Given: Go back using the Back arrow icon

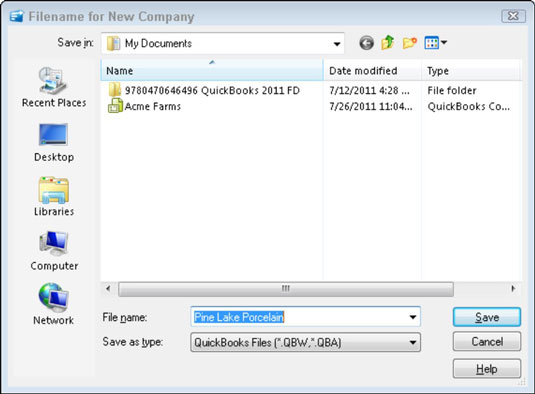Looking at the screenshot, I should click(x=366, y=43).
